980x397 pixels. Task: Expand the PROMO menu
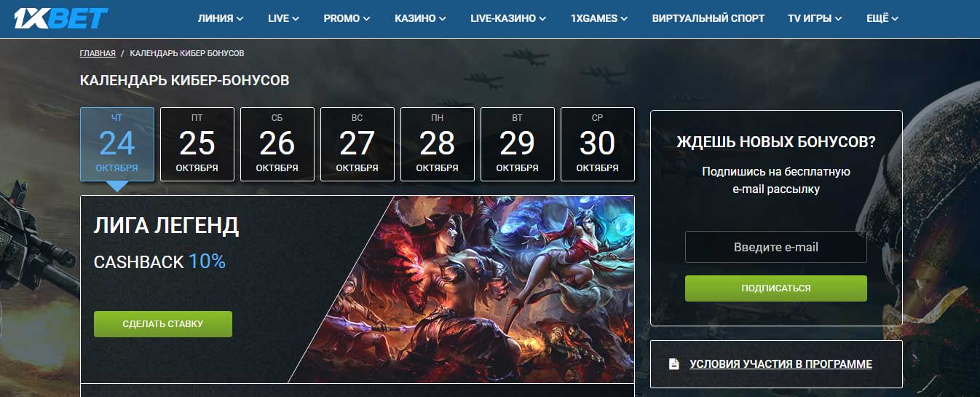point(347,18)
